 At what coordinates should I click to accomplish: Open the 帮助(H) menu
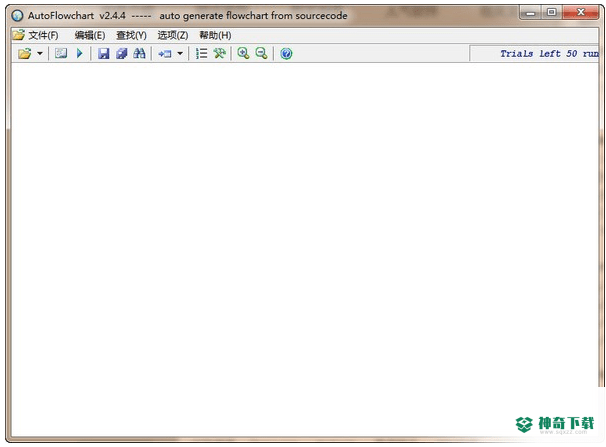pyautogui.click(x=215, y=36)
